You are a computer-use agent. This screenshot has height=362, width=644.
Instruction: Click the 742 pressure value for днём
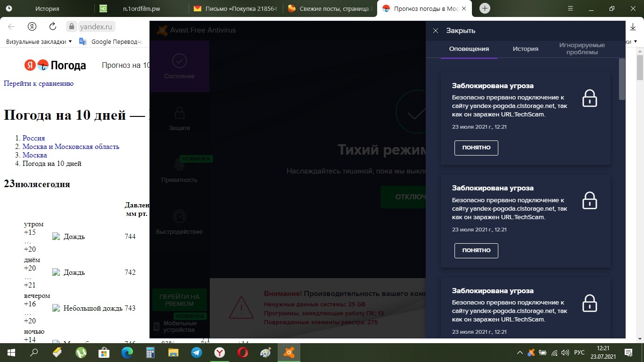coord(130,272)
